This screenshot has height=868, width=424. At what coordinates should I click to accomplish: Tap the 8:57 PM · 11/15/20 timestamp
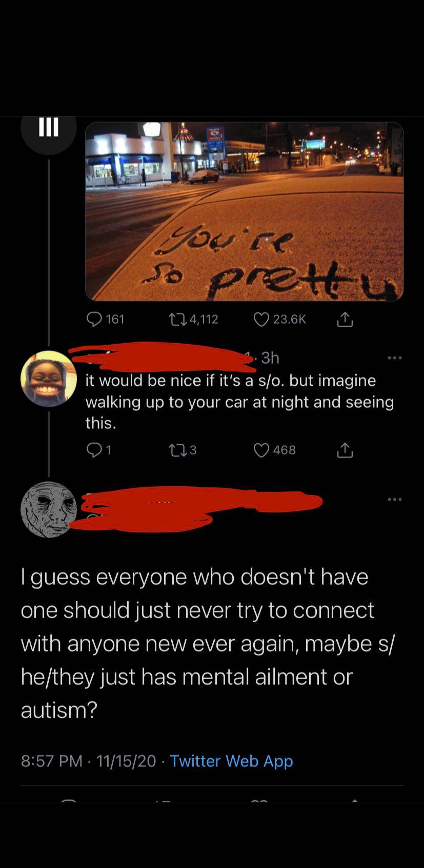coord(88,761)
